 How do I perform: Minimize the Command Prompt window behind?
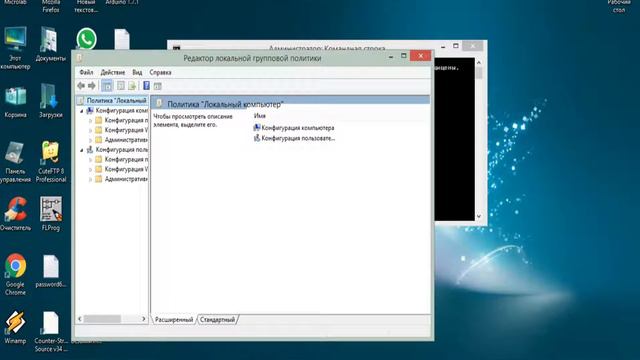coord(443,46)
